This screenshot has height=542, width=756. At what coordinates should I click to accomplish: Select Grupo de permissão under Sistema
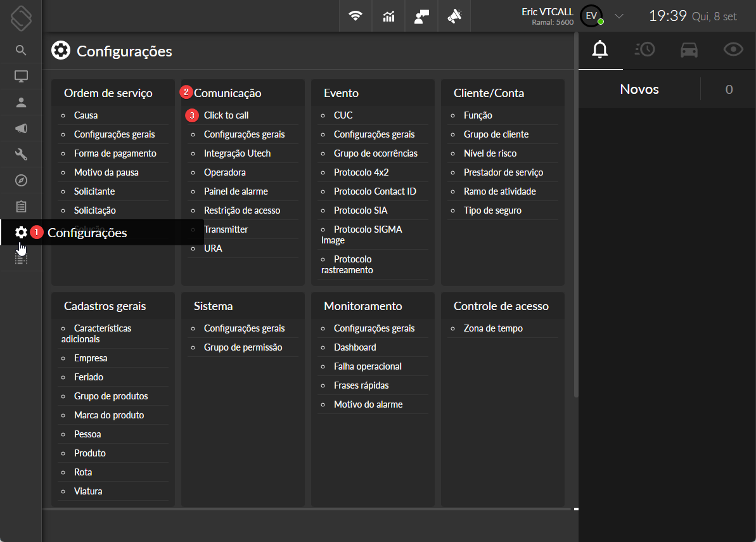243,347
